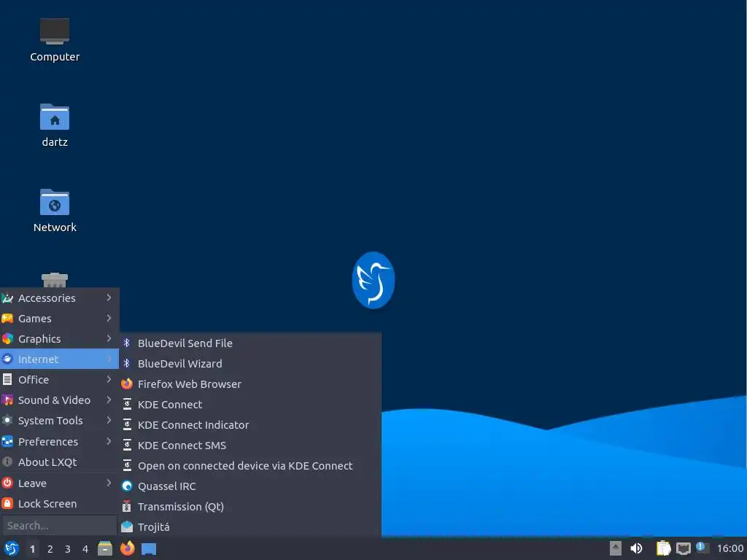Switch to virtual desktop 3
Image resolution: width=747 pixels, height=560 pixels.
point(68,549)
